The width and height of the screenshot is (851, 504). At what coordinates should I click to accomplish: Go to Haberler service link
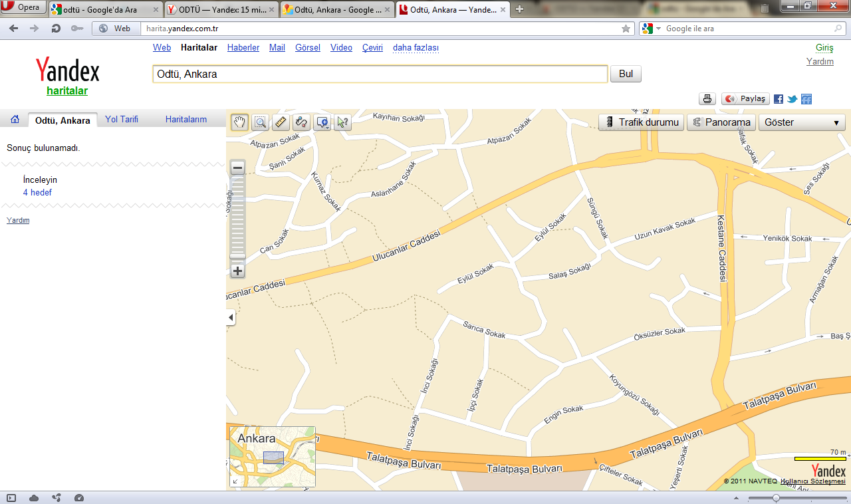click(243, 48)
